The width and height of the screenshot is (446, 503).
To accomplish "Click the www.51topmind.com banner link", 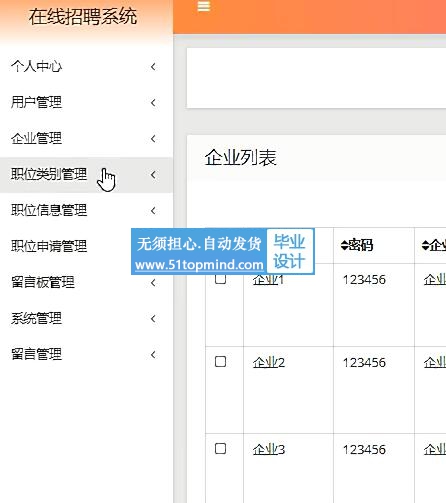I will [199, 265].
